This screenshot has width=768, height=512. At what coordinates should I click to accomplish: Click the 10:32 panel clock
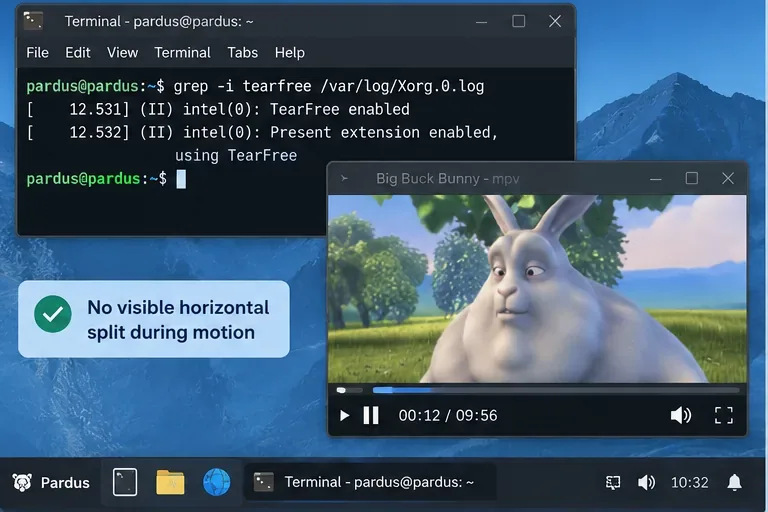689,483
